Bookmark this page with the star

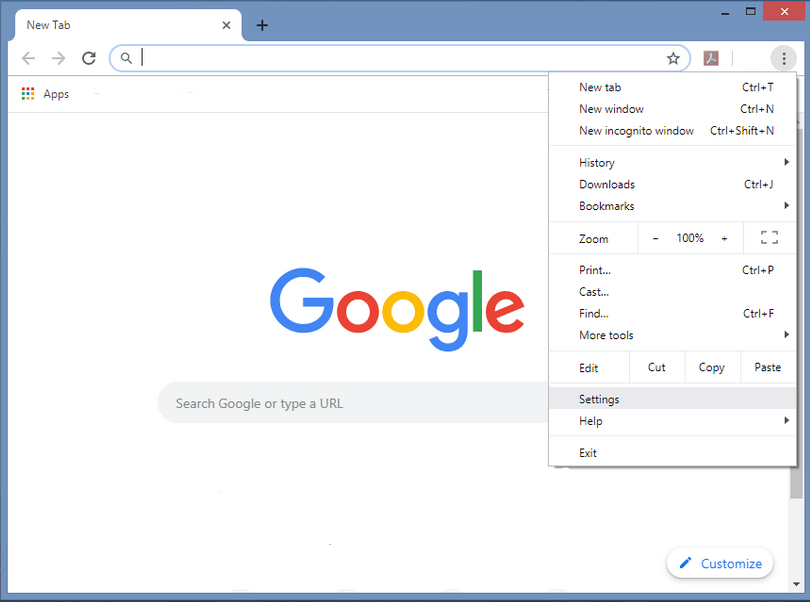(x=673, y=58)
